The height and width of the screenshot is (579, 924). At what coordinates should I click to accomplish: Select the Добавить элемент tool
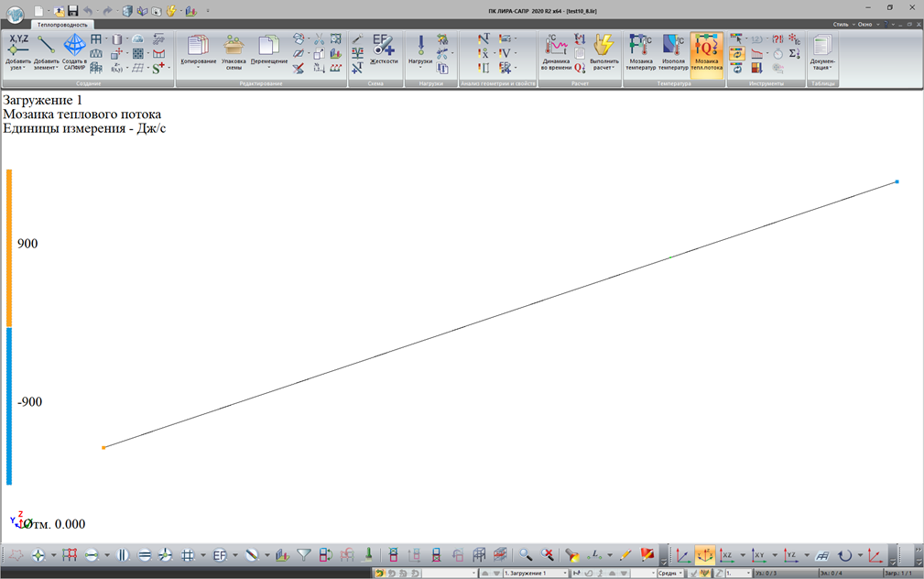click(x=46, y=52)
